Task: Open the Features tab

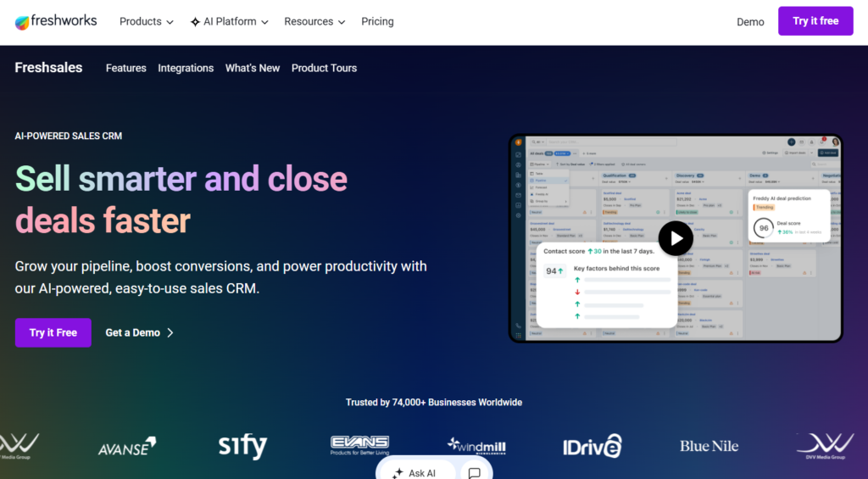Action: (x=126, y=68)
